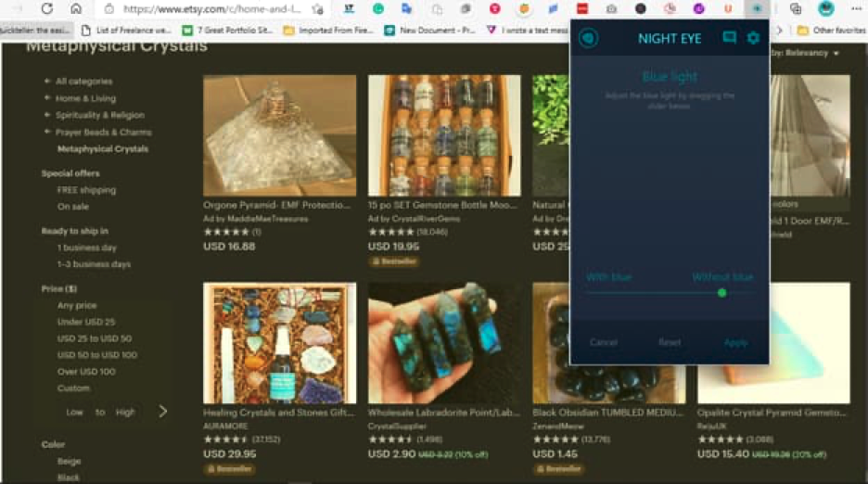Open Orgone Pyramid product thumbnail
This screenshot has width=868, height=484.
tap(279, 135)
